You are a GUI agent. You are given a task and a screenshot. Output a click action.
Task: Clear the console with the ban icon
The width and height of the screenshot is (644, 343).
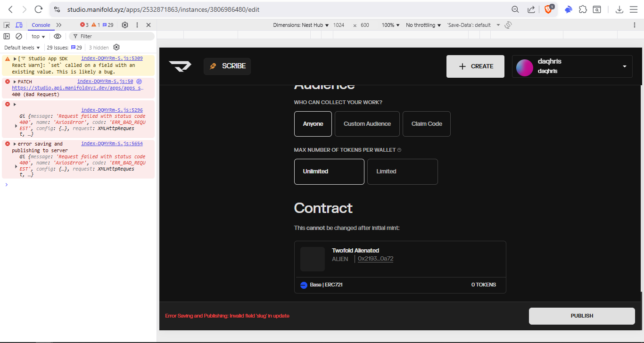19,36
